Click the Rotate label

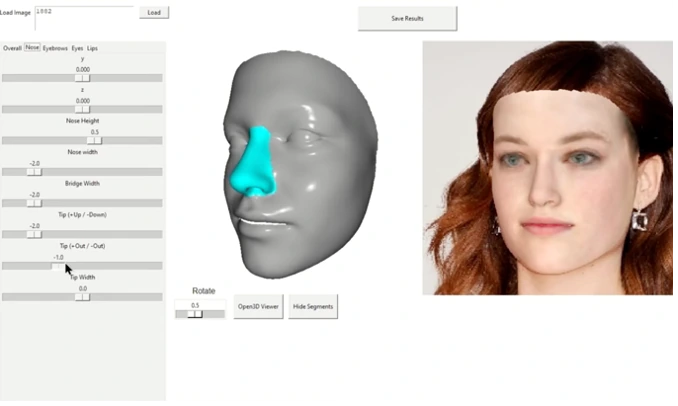(x=204, y=291)
